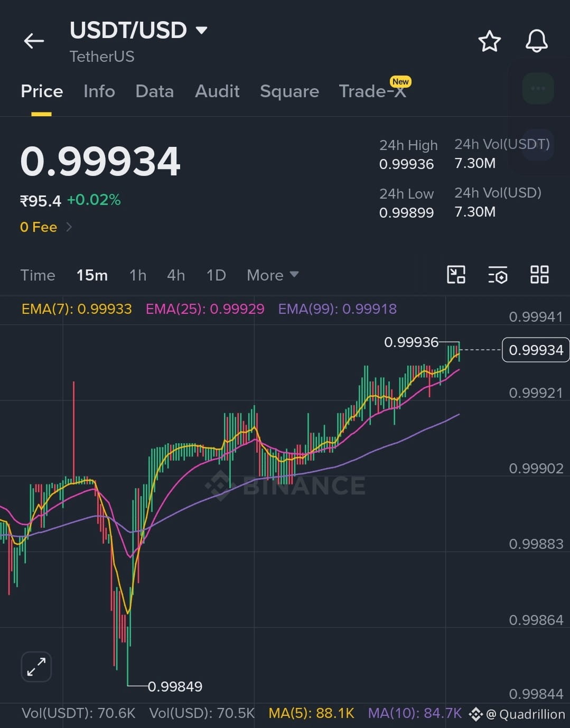Select the 1D chart interval
The image size is (570, 728).
click(216, 275)
